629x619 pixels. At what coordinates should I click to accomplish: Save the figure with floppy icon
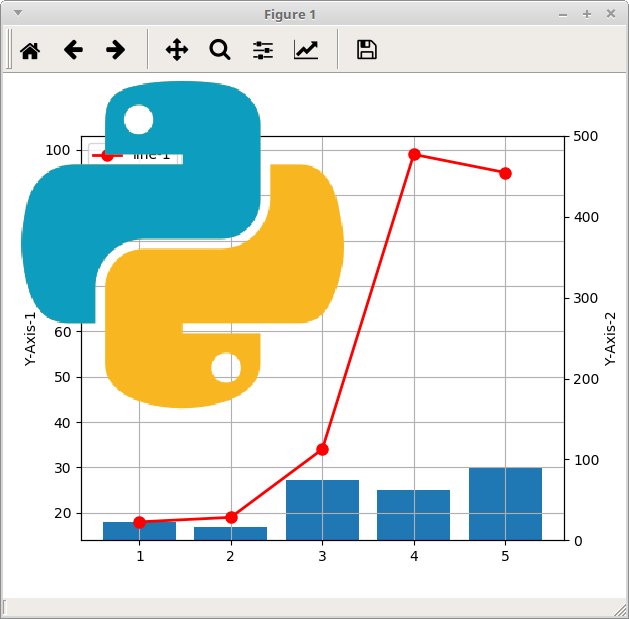click(x=367, y=50)
